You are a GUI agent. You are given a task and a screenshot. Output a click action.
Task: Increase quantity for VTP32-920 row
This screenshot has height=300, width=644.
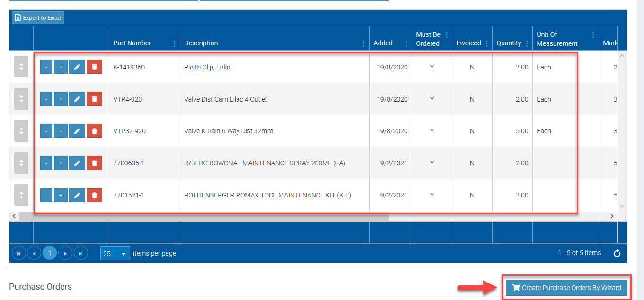point(61,131)
